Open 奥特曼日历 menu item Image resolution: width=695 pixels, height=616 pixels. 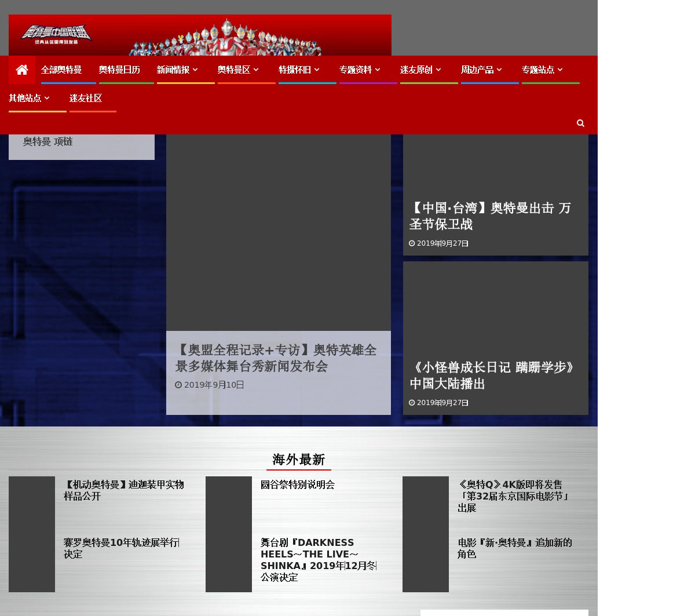click(119, 70)
